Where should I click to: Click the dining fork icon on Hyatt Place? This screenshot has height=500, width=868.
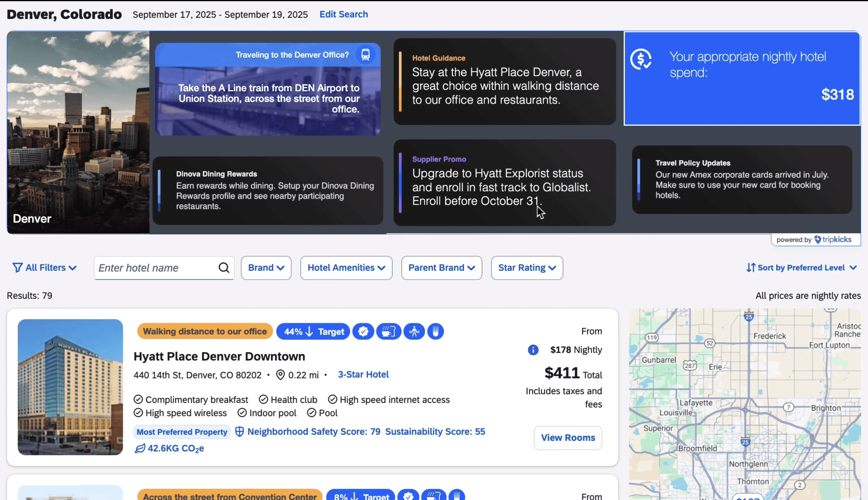pos(435,331)
